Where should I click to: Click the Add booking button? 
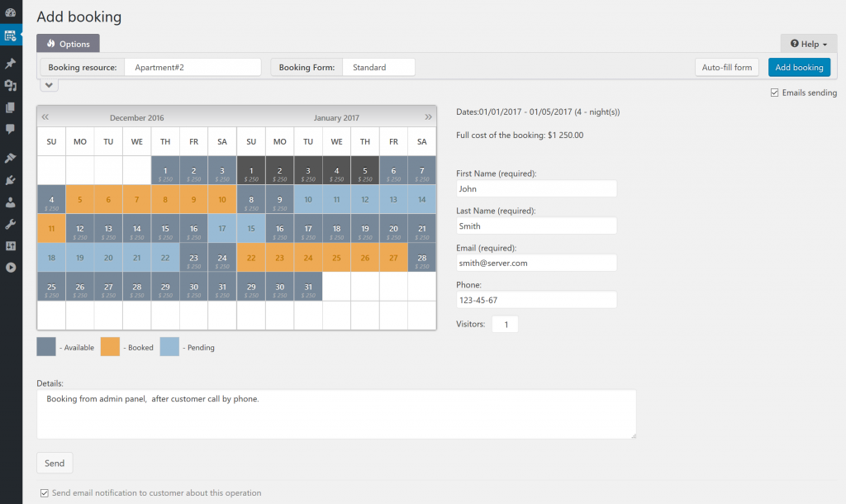pos(799,67)
